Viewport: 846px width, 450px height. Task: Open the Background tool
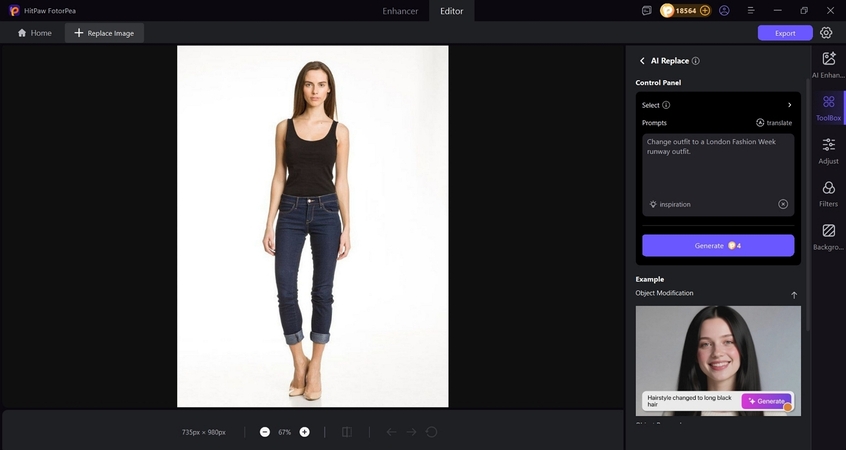pyautogui.click(x=828, y=231)
